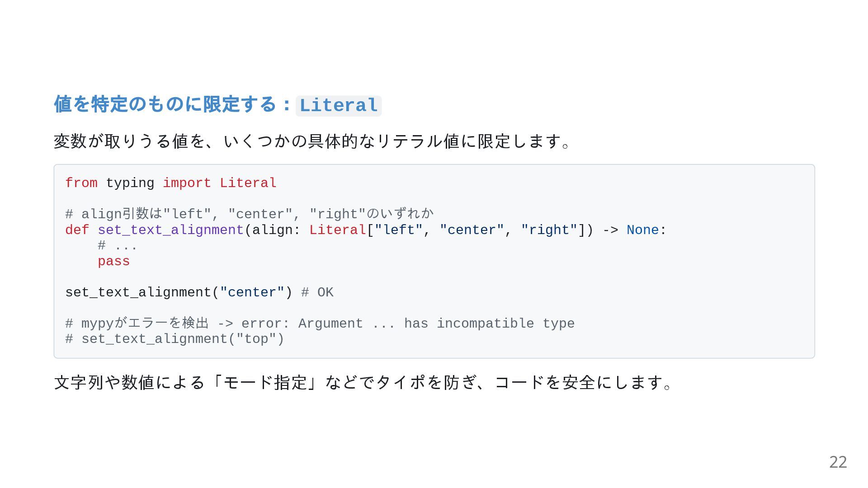The image size is (868, 488).
Task: Click the "right" string in type annotation
Action: 549,230
